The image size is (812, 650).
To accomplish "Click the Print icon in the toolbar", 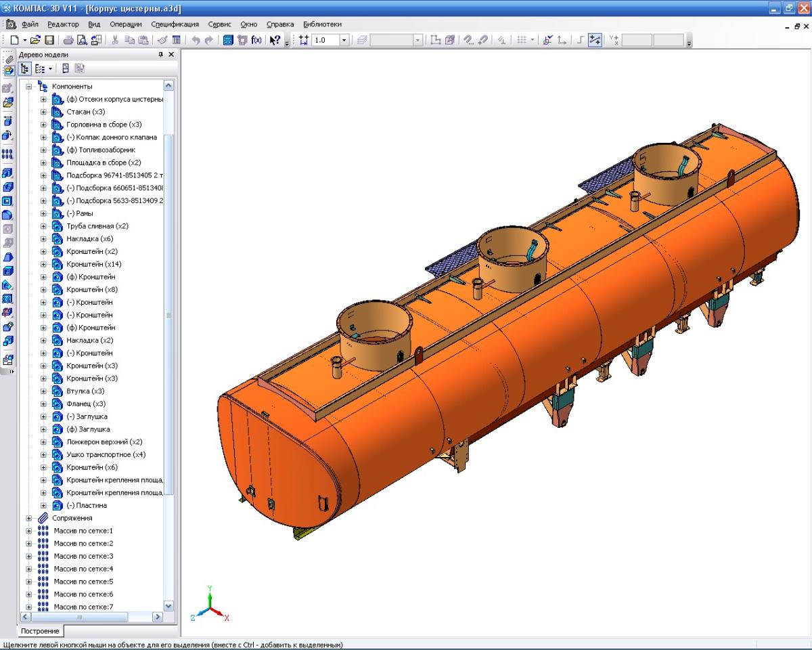I will (68, 41).
